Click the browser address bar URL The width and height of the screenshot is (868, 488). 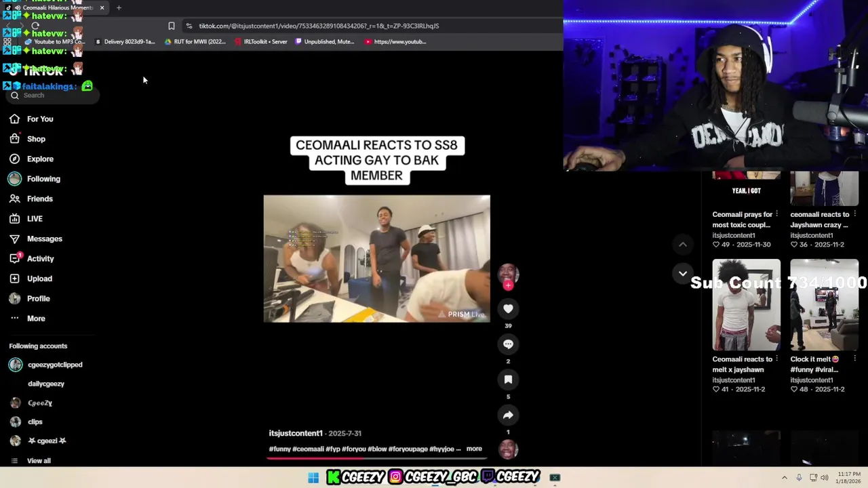319,26
